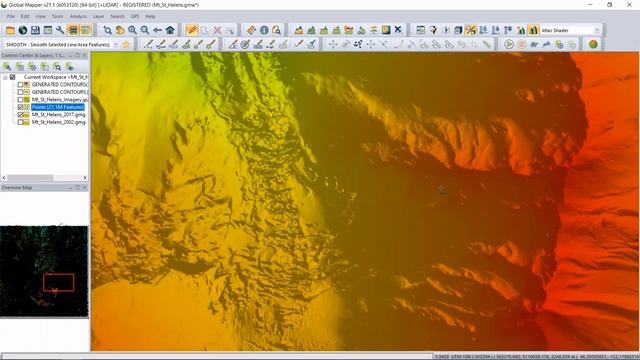640x360 pixels.
Task: Open the Tools menu
Action: point(57,16)
